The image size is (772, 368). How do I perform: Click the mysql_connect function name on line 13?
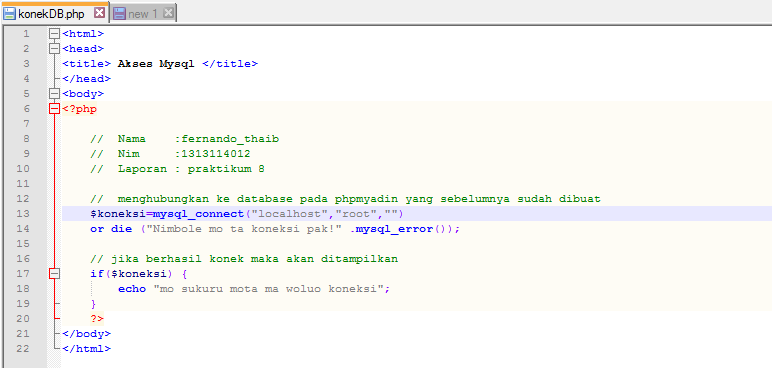(198, 214)
